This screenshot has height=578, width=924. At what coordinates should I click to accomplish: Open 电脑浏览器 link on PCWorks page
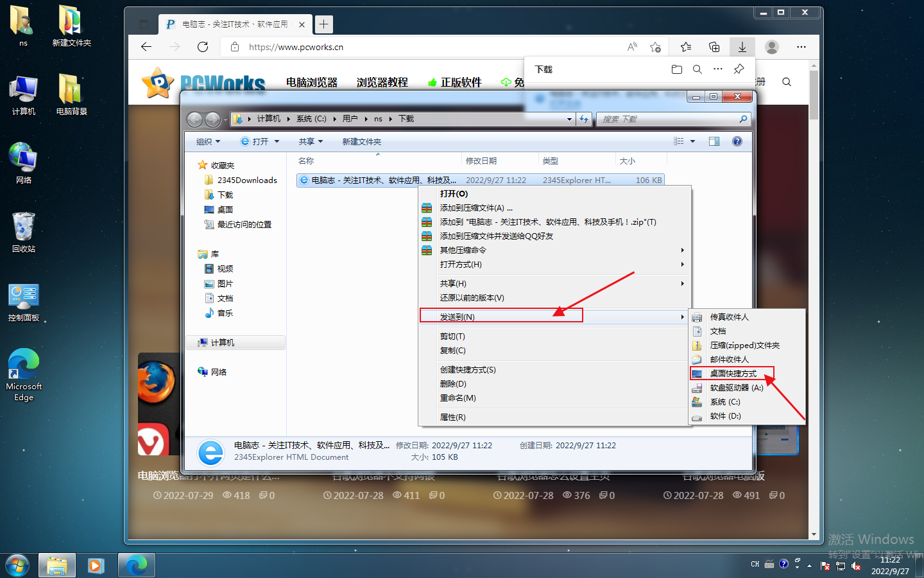[312, 82]
